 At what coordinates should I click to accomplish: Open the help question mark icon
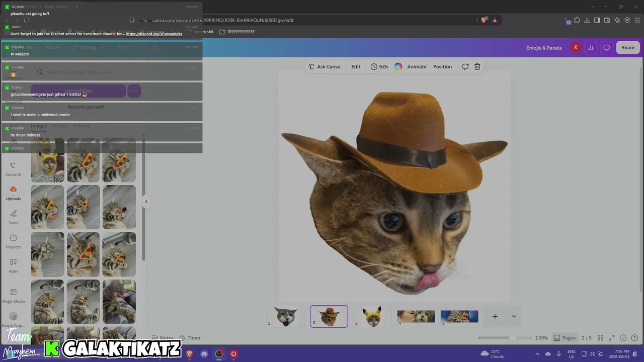coord(634,338)
